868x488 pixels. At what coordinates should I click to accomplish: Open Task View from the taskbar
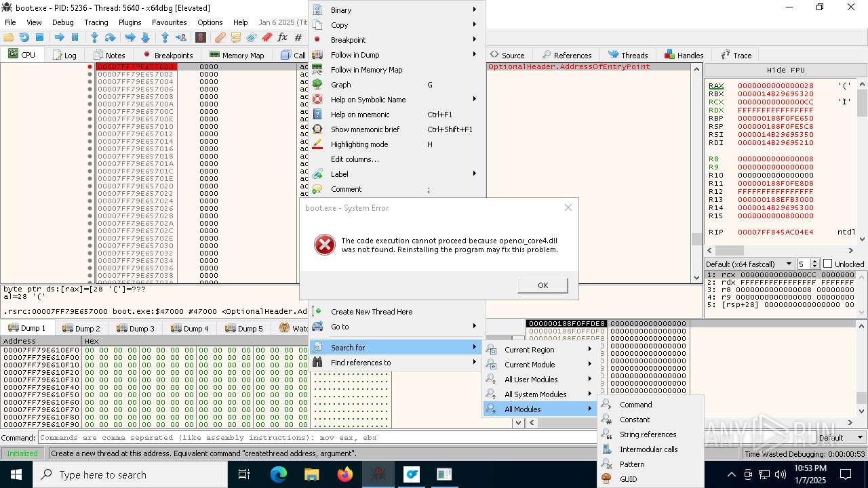click(x=244, y=474)
